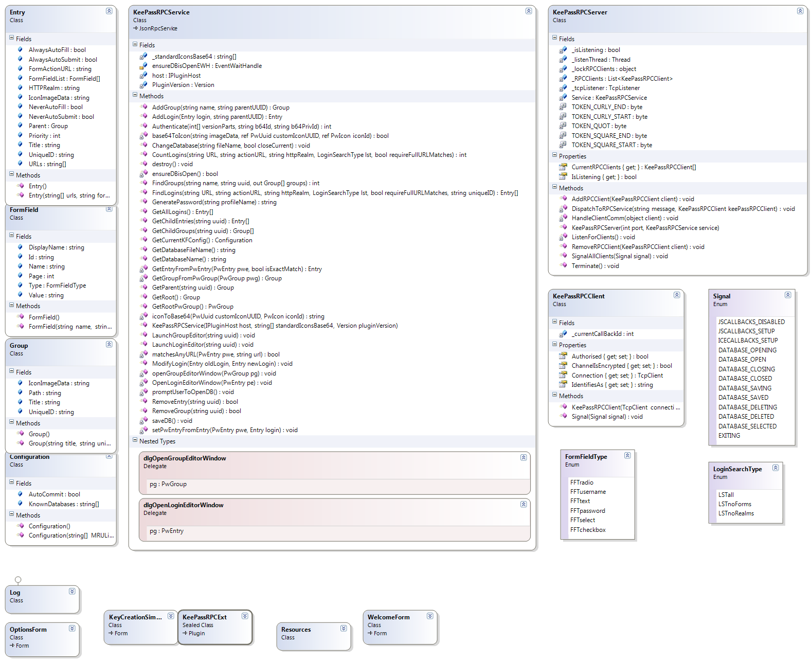Collapse the KeePassRPCServer class chevron
This screenshot has width=812, height=661.
tap(800, 11)
